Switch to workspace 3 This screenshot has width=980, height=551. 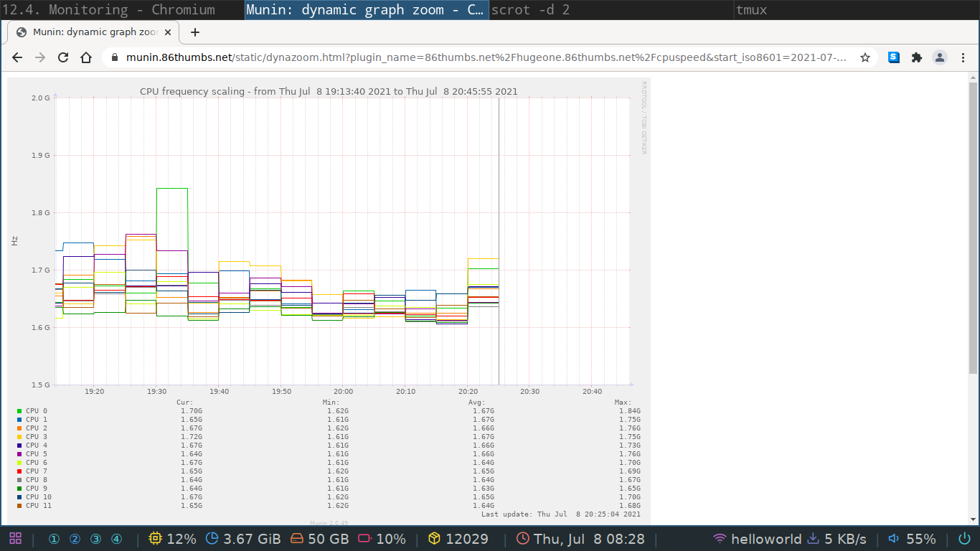coord(95,539)
